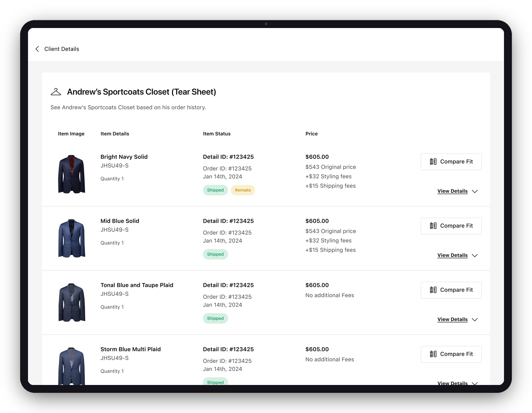
Task: Click No additional Fees in Tonal Blue row
Action: (330, 295)
